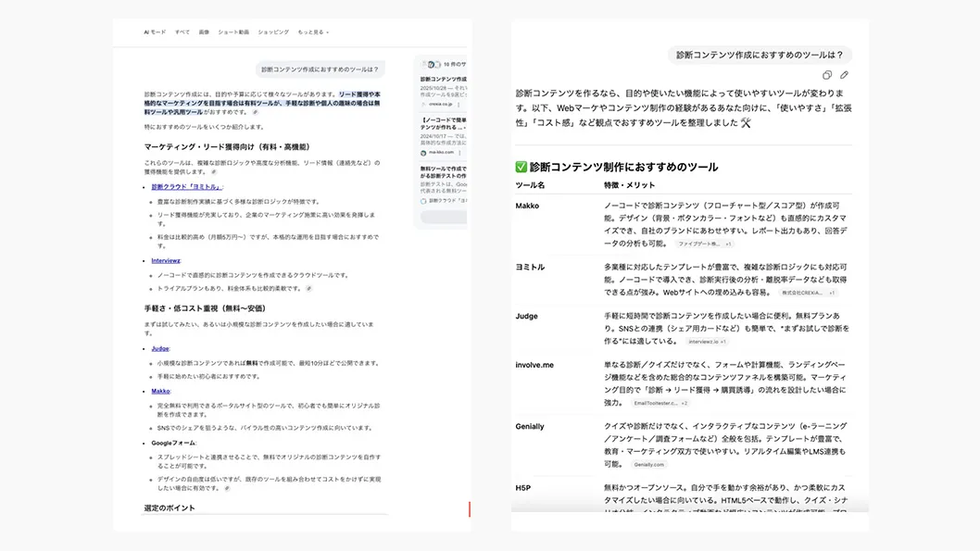Viewport: 980px width, 551px height.
Task: Open the Makko hyperlink in the list
Action: [161, 391]
